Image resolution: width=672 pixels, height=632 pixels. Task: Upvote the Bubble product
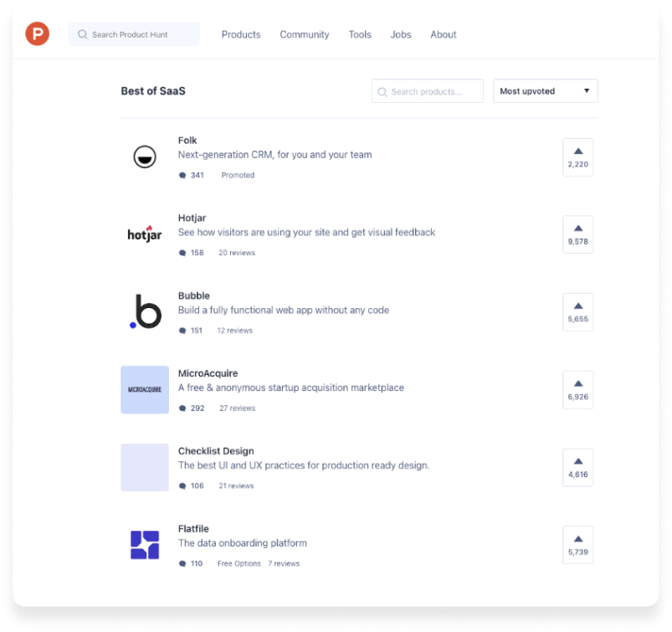pyautogui.click(x=577, y=312)
